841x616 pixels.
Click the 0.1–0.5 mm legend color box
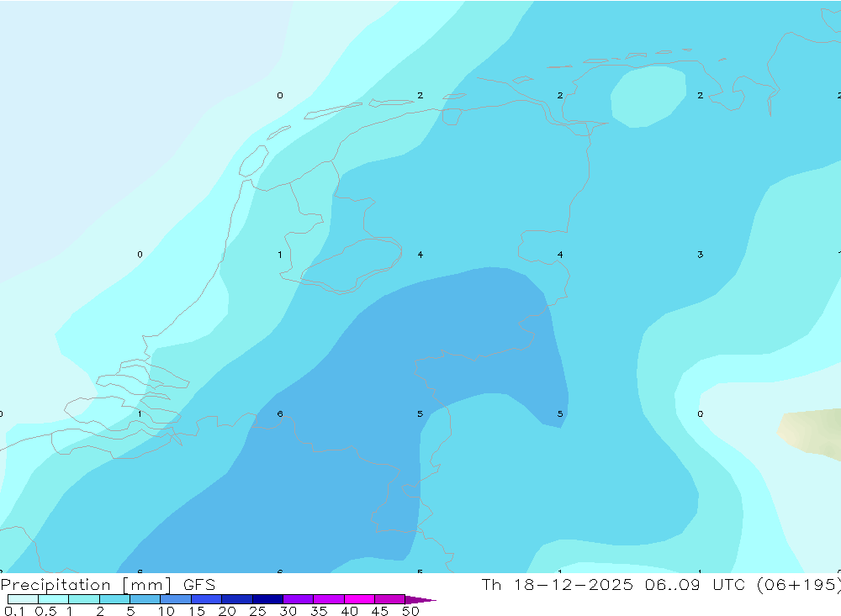click(23, 599)
